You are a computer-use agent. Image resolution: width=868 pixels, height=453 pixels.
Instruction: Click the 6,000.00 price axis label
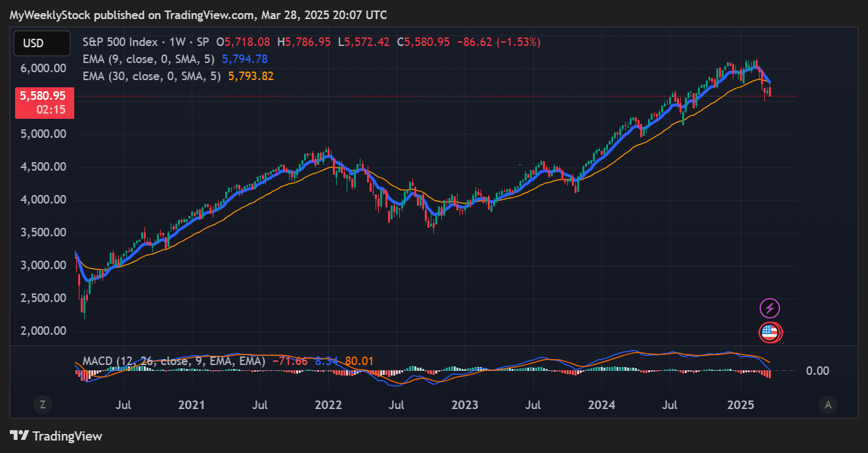pos(43,68)
